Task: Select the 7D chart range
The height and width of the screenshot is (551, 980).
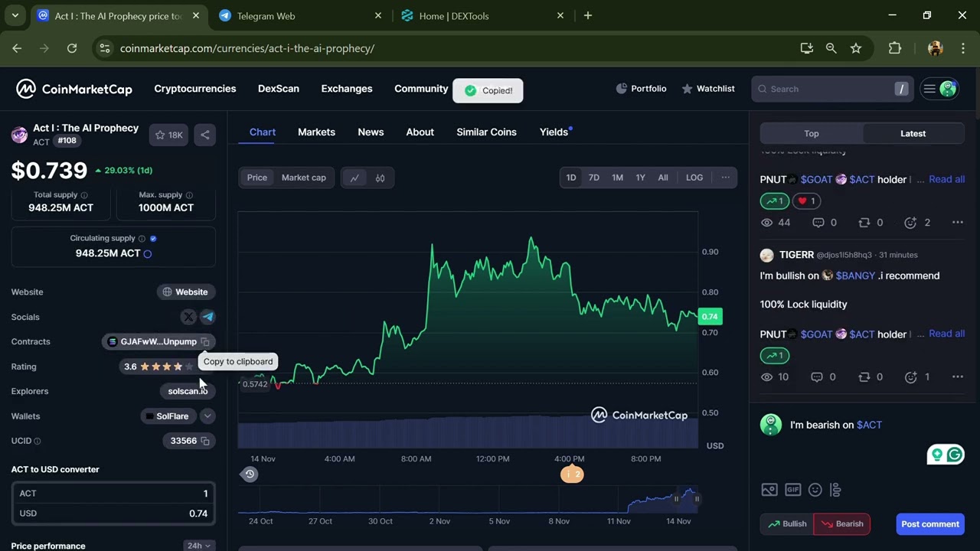Action: (x=594, y=178)
